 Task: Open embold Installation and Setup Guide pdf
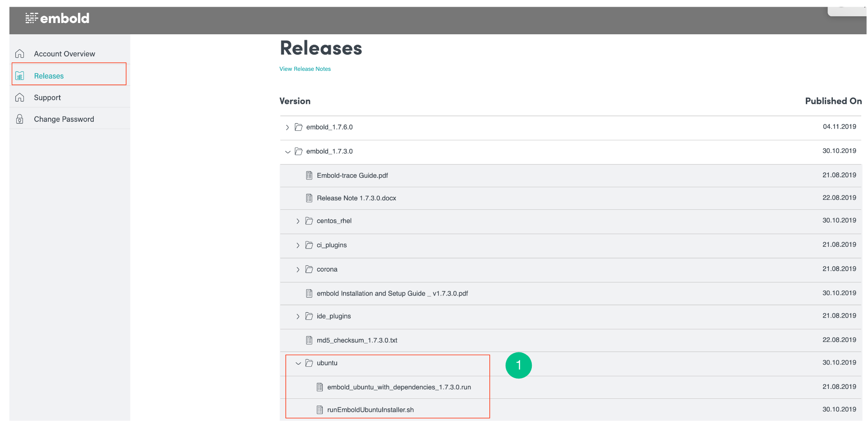(392, 293)
